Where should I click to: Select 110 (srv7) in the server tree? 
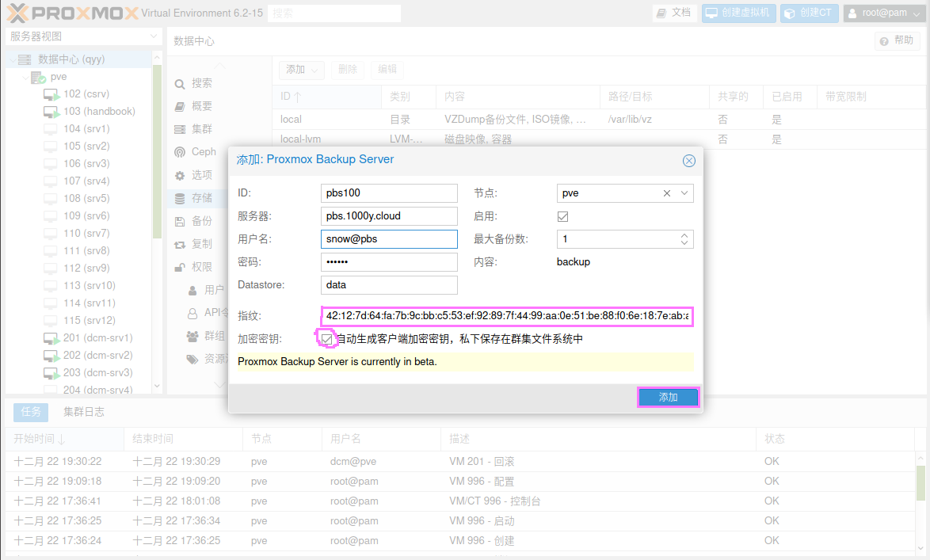(86, 234)
